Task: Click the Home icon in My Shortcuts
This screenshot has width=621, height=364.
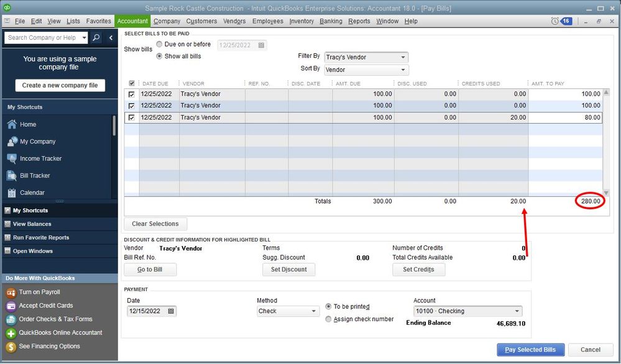Action: click(11, 124)
